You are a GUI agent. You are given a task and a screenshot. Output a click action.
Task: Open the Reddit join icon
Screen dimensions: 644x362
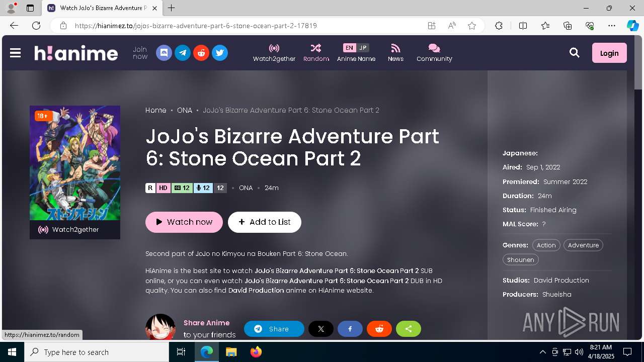point(201,53)
